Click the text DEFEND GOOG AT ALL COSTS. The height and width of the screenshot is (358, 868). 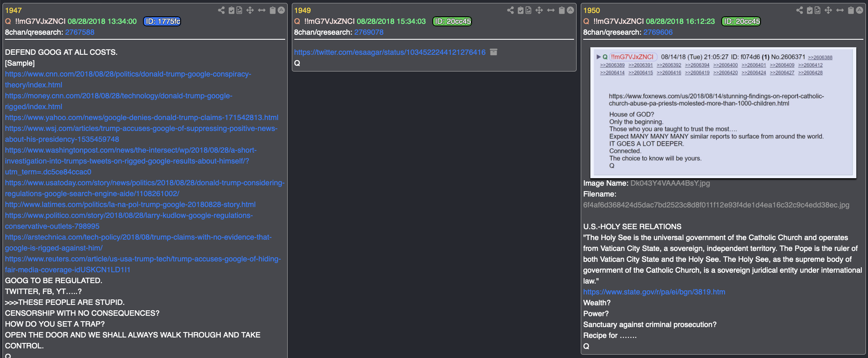[x=61, y=52]
